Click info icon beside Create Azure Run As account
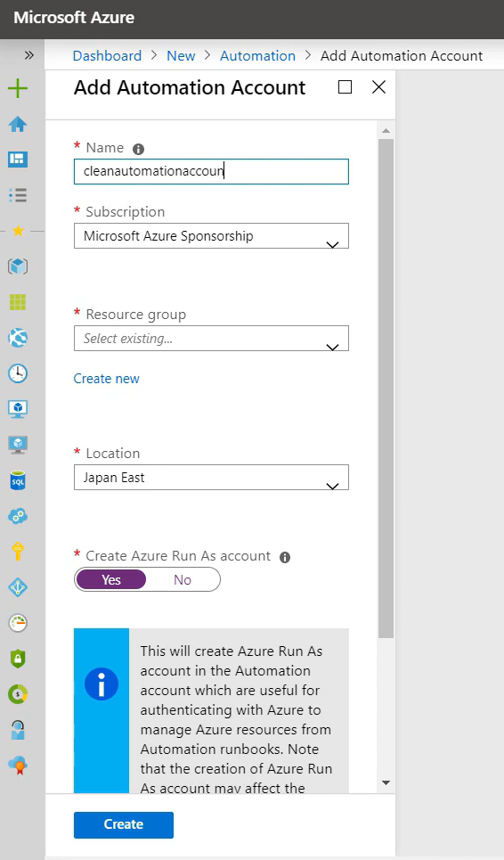The image size is (504, 860). coord(285,557)
